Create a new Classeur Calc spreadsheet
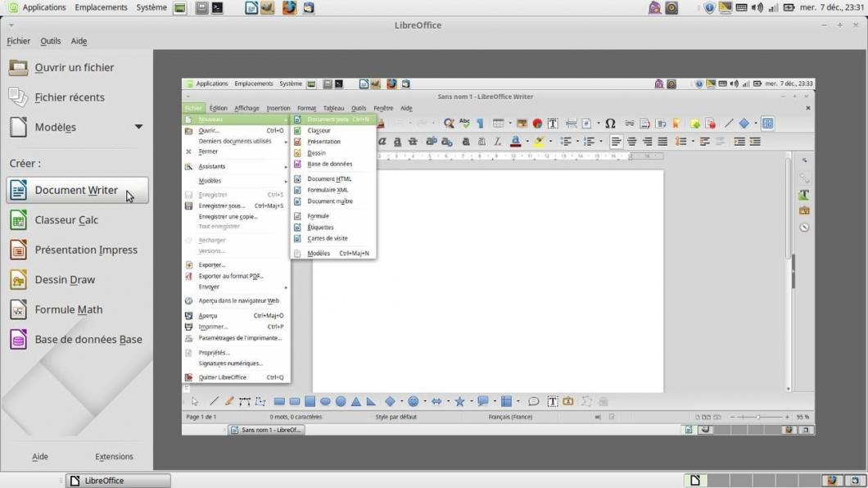 [x=66, y=220]
